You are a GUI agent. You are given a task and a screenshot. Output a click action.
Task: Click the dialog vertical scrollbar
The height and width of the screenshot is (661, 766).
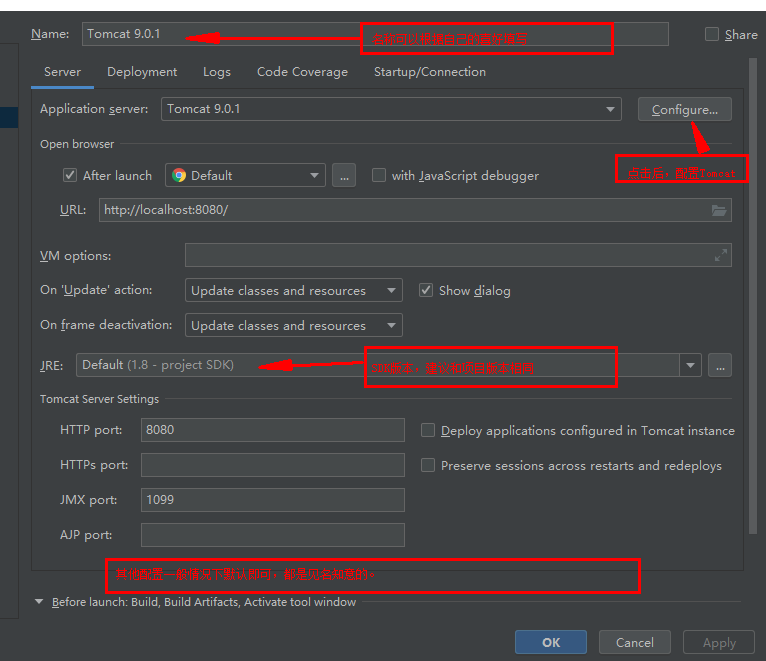[x=753, y=296]
